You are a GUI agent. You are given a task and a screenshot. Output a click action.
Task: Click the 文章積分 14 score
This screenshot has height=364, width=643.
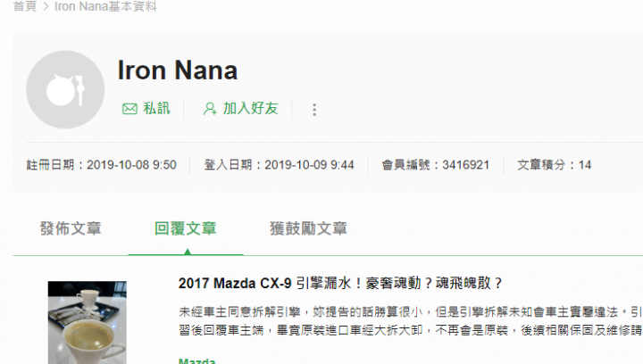(x=554, y=165)
